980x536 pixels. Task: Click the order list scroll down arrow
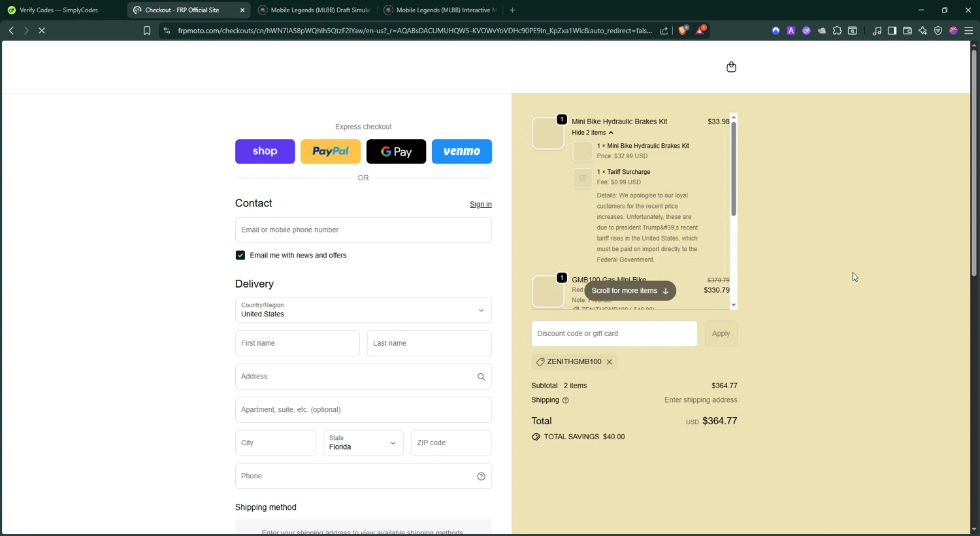[x=734, y=305]
